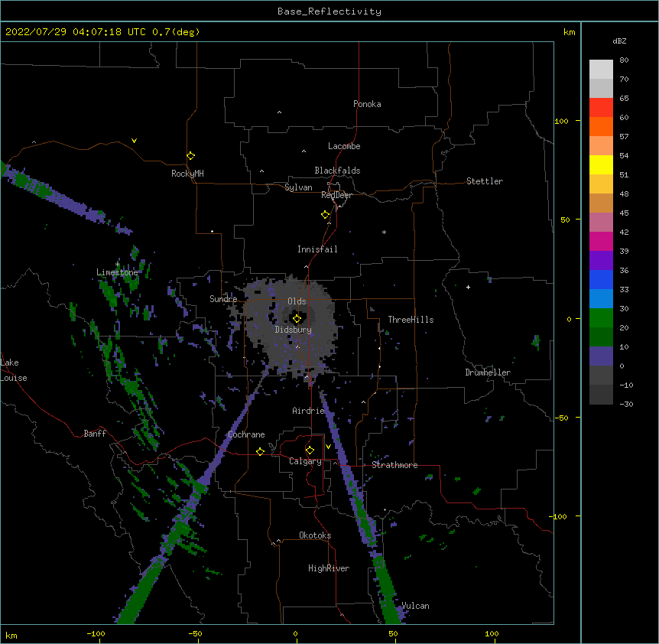This screenshot has width=659, height=644.
Task: Click the dBZ legend heading
Action: (619, 41)
